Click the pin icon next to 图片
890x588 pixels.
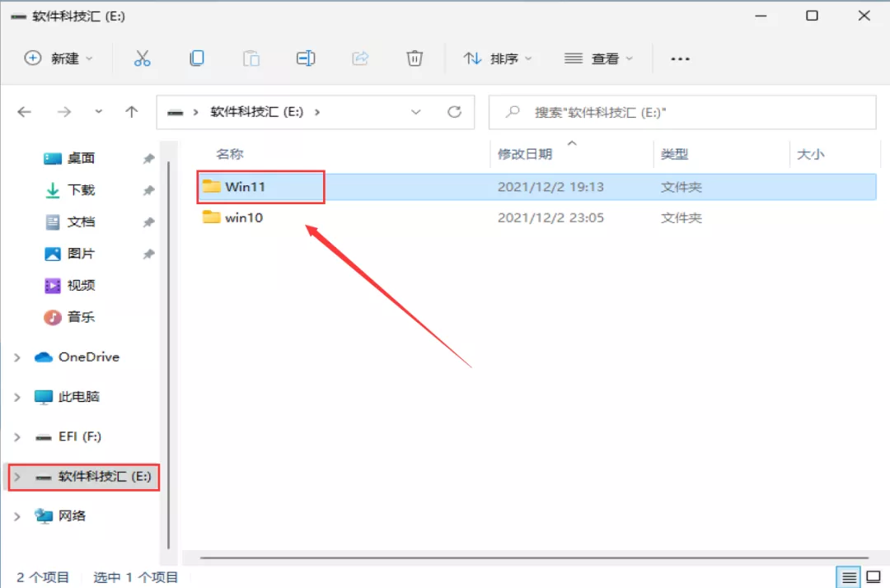(148, 254)
